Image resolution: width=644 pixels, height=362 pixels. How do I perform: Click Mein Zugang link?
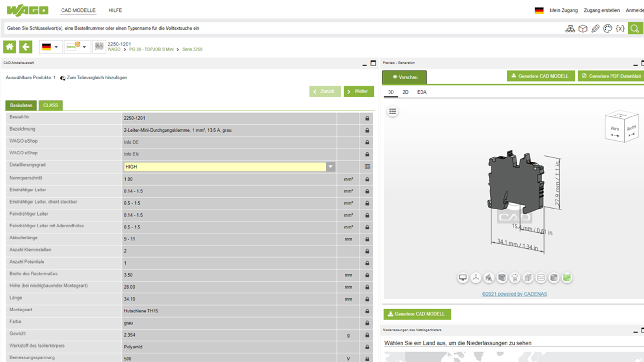[x=563, y=10]
